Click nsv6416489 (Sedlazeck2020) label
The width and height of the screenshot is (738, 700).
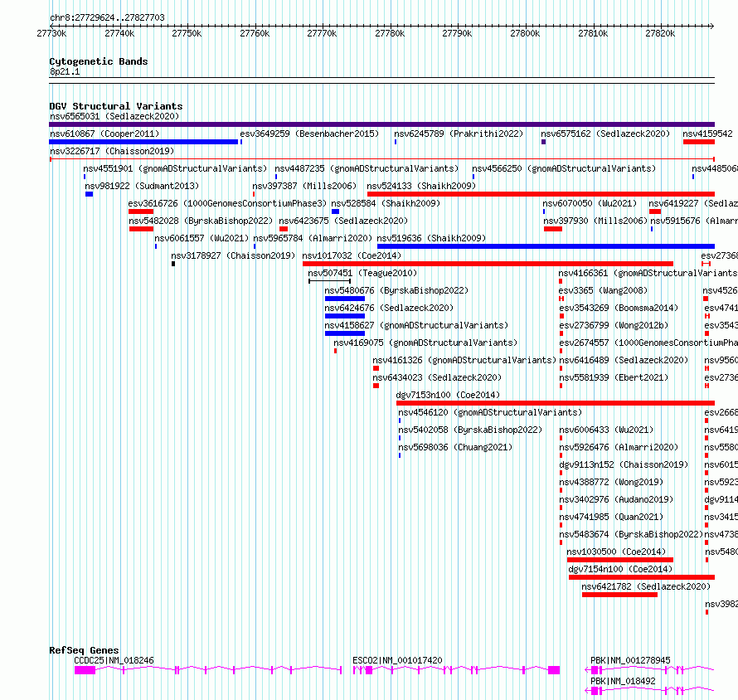pyautogui.click(x=624, y=360)
